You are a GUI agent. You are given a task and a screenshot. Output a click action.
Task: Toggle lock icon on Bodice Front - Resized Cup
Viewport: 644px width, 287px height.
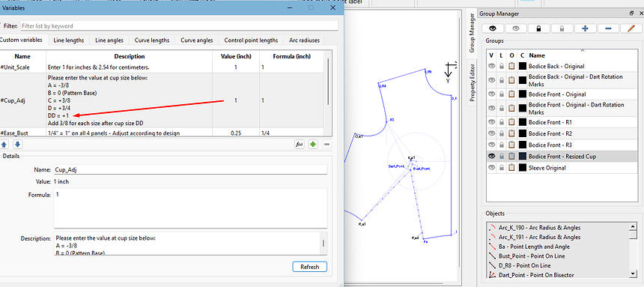pyautogui.click(x=502, y=157)
